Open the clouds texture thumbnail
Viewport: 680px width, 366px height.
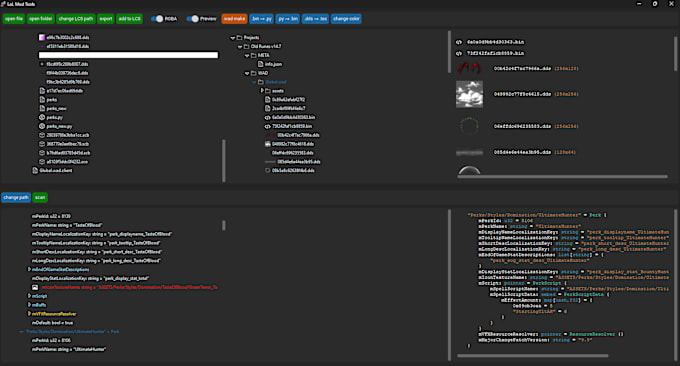coord(469,94)
